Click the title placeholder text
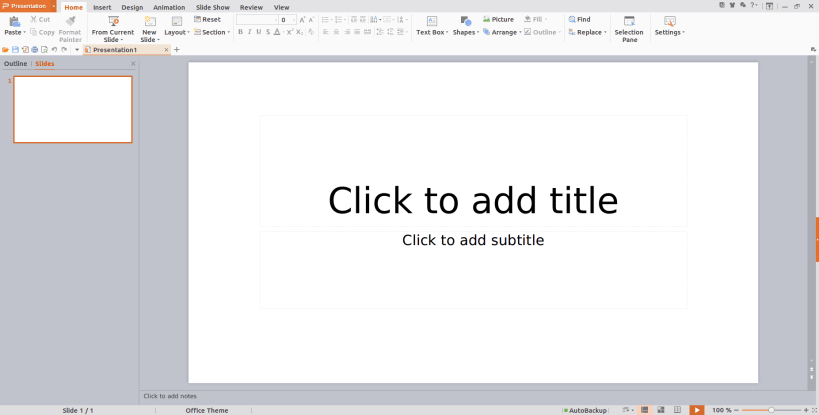This screenshot has height=415, width=819. [x=473, y=200]
